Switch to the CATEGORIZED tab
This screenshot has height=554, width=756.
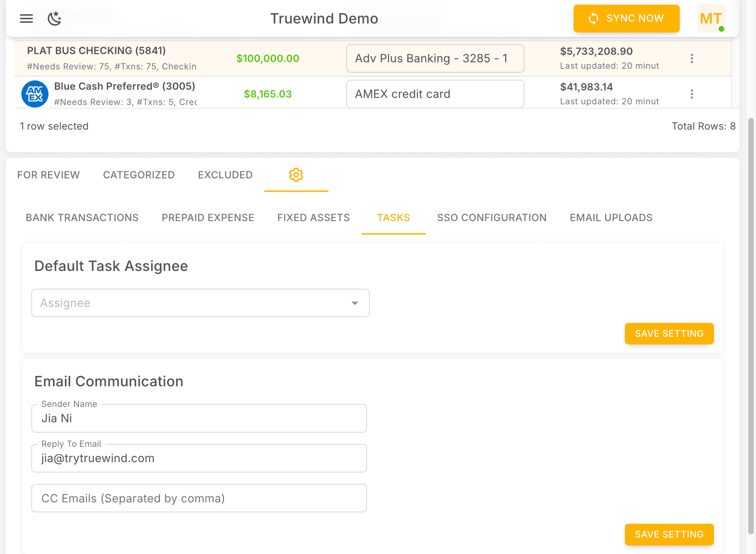click(139, 175)
